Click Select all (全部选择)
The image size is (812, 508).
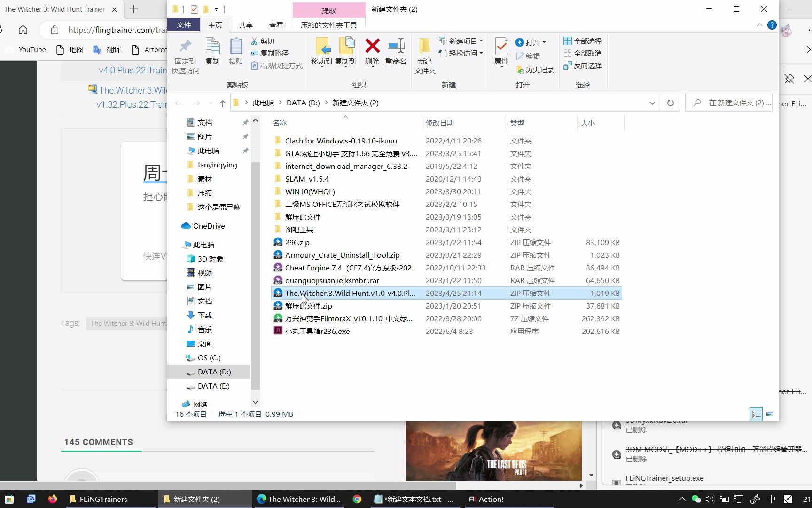[x=583, y=41]
